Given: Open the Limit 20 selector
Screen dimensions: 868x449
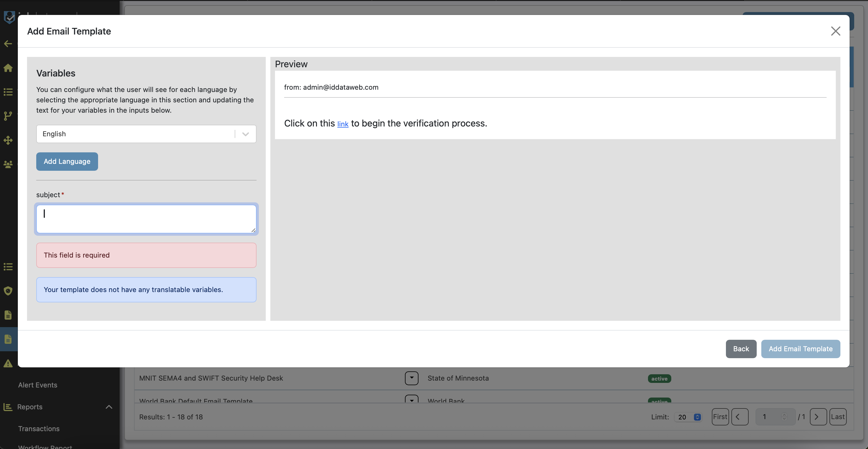Looking at the screenshot, I should click(x=688, y=417).
